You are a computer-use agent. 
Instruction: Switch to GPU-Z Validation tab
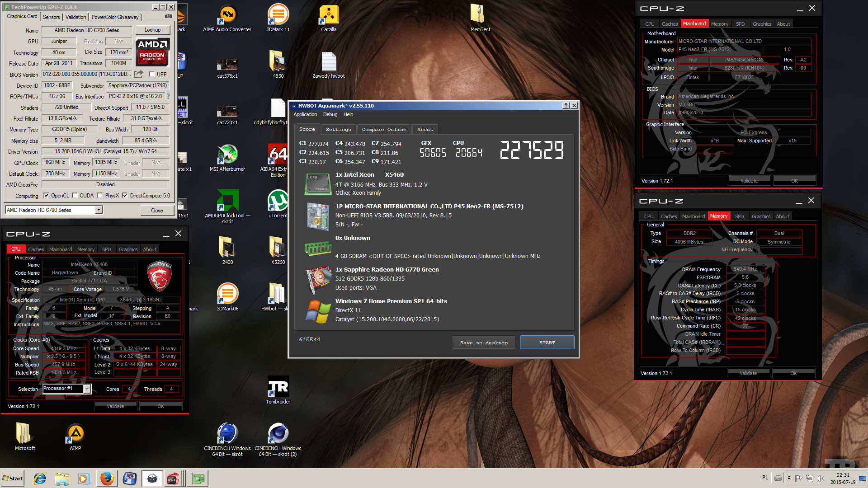(x=75, y=17)
